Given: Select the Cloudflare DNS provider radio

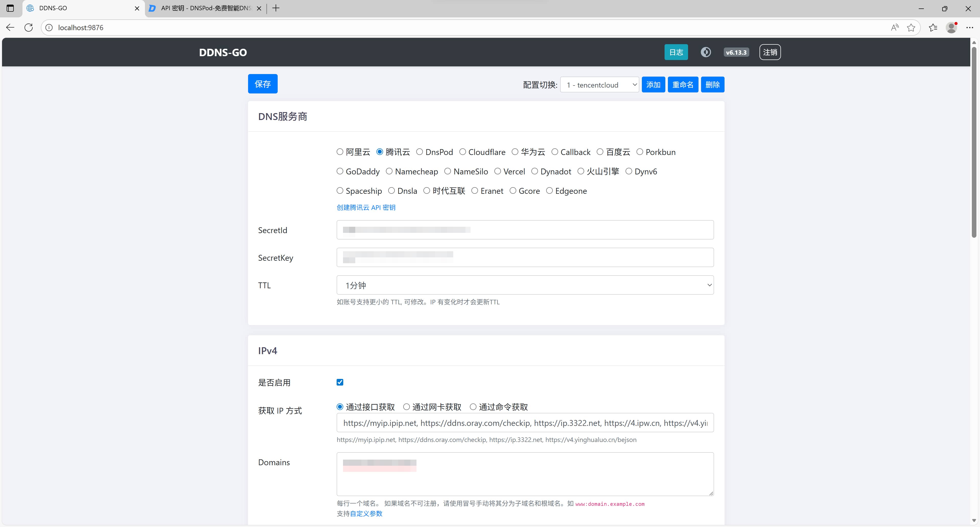Looking at the screenshot, I should (x=463, y=152).
